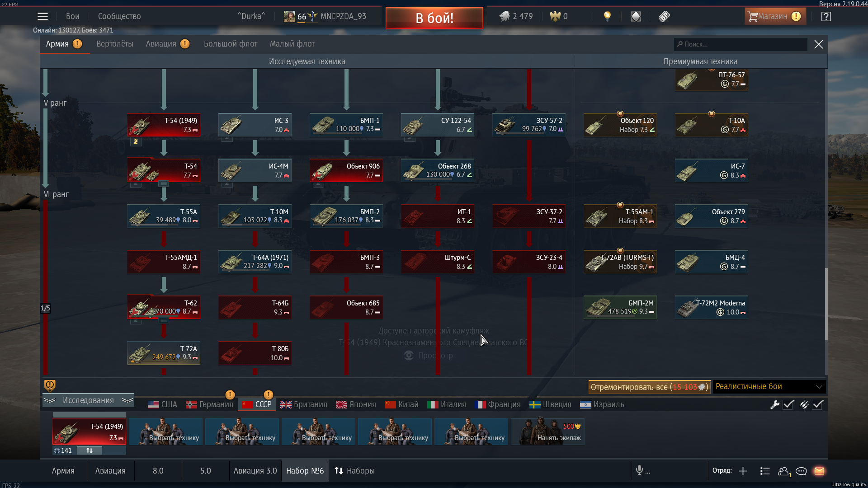Swap crew with slot arrows button
Viewport: 868px width, 488px height.
(90, 450)
